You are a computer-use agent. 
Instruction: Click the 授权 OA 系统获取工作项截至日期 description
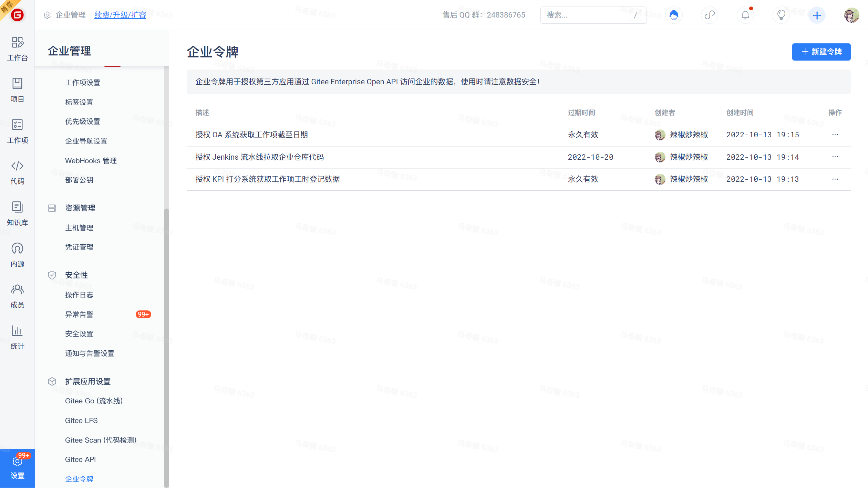[x=251, y=135]
